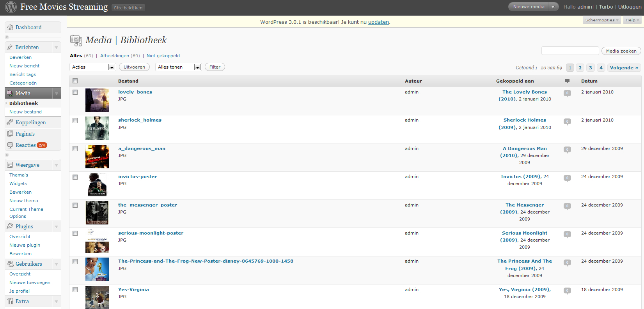This screenshot has width=644, height=309.
Task: Open the Invictus (2009) attached post link
Action: pos(521,177)
